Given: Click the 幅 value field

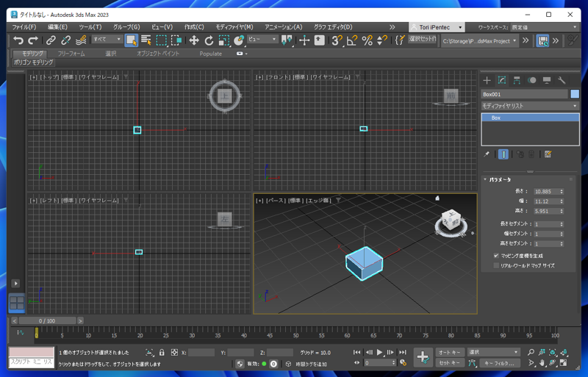Looking at the screenshot, I should tap(545, 201).
